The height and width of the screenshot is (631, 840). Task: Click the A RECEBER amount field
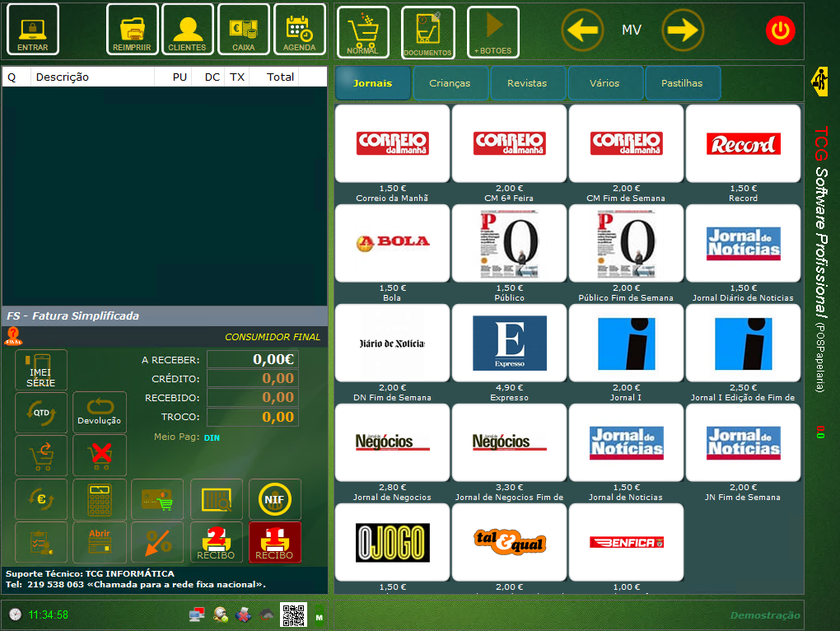[252, 359]
